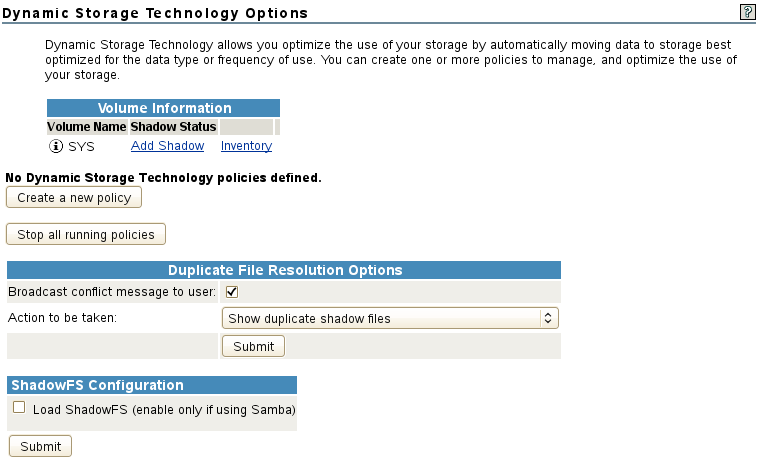This screenshot has height=459, width=758.
Task: Click the Dynamic Storage Technology Options title
Action: click(157, 12)
